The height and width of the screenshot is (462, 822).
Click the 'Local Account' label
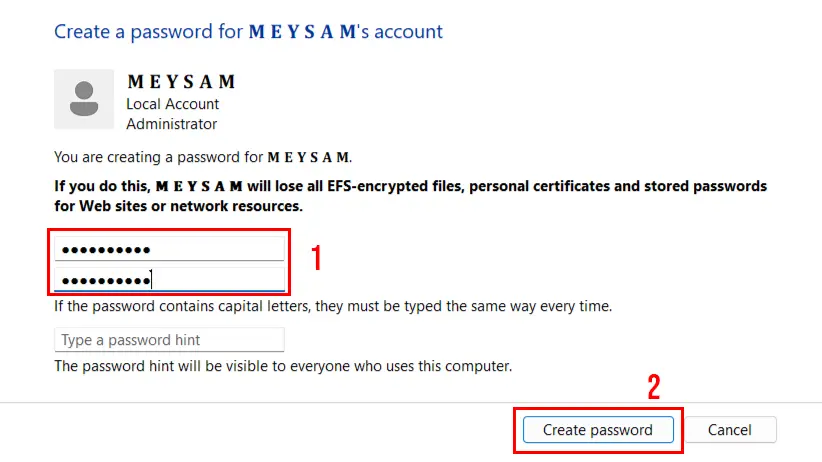click(172, 104)
